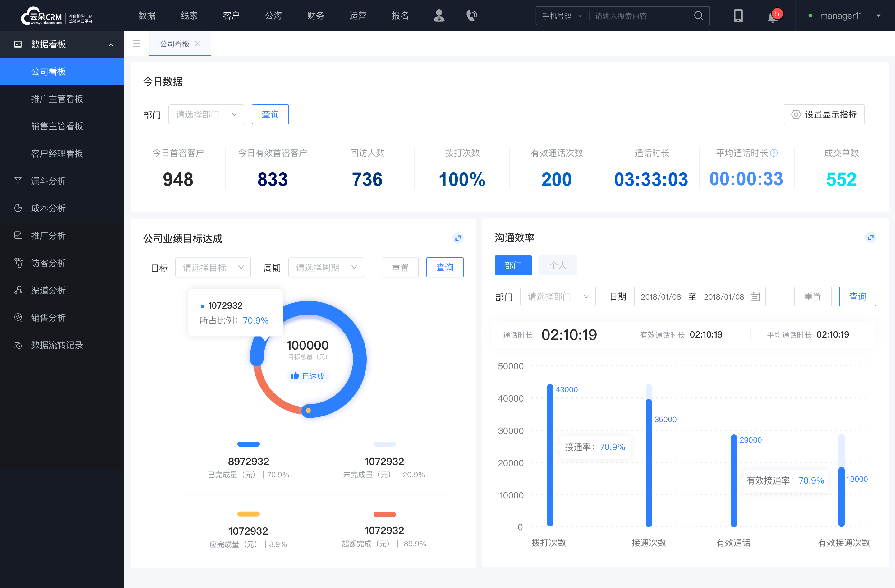Toggle 部门 tab in 沟通效率 section
The image size is (895, 588).
click(514, 265)
